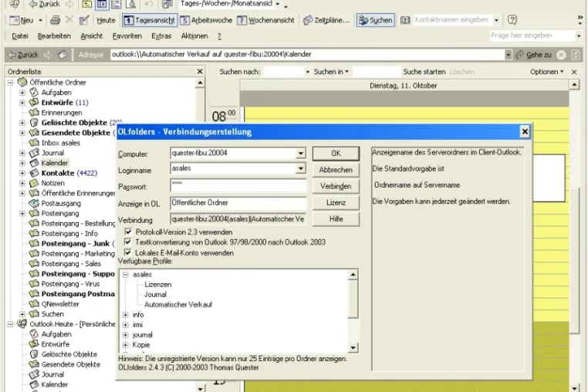Select the Aufgaben folder under Öffentliche Ordner
Screen dimensions: 588x392
coord(56,93)
